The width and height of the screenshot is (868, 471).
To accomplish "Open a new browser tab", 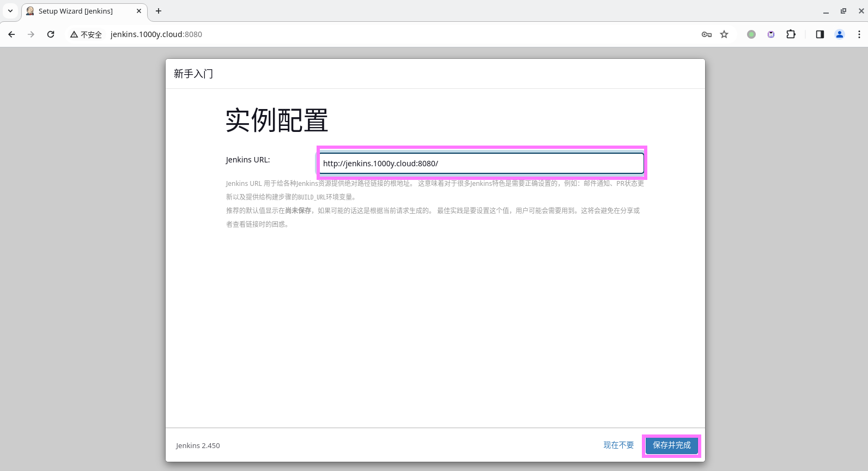I will pyautogui.click(x=159, y=11).
